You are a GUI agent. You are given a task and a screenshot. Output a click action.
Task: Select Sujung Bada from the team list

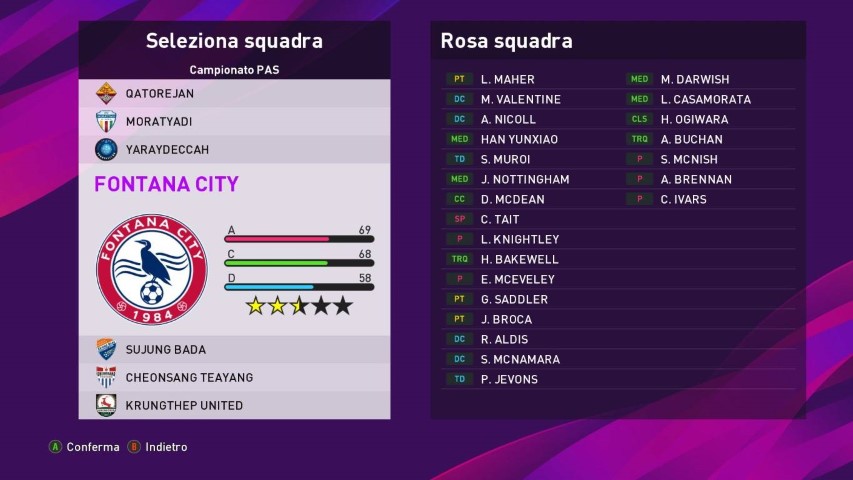tap(165, 350)
